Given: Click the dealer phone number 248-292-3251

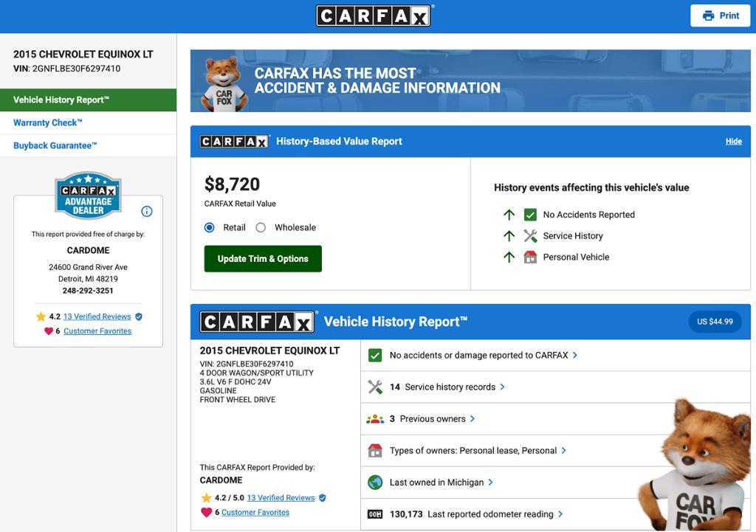Looking at the screenshot, I should [x=88, y=291].
